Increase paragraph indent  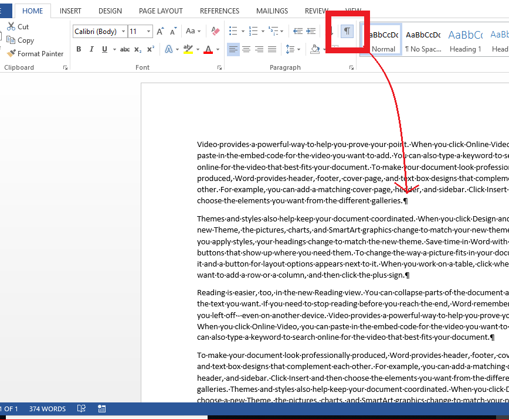[311, 31]
